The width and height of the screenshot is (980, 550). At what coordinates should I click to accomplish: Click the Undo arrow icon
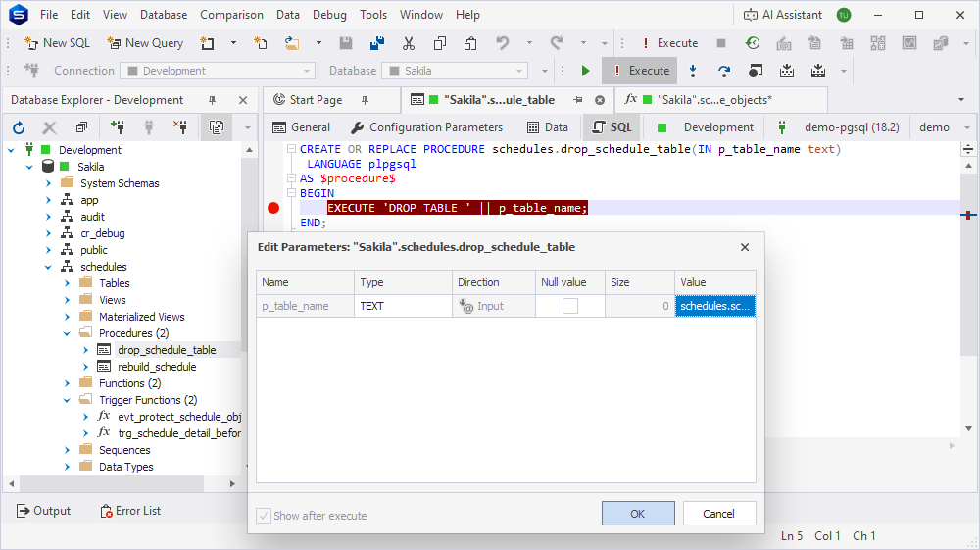tap(502, 43)
